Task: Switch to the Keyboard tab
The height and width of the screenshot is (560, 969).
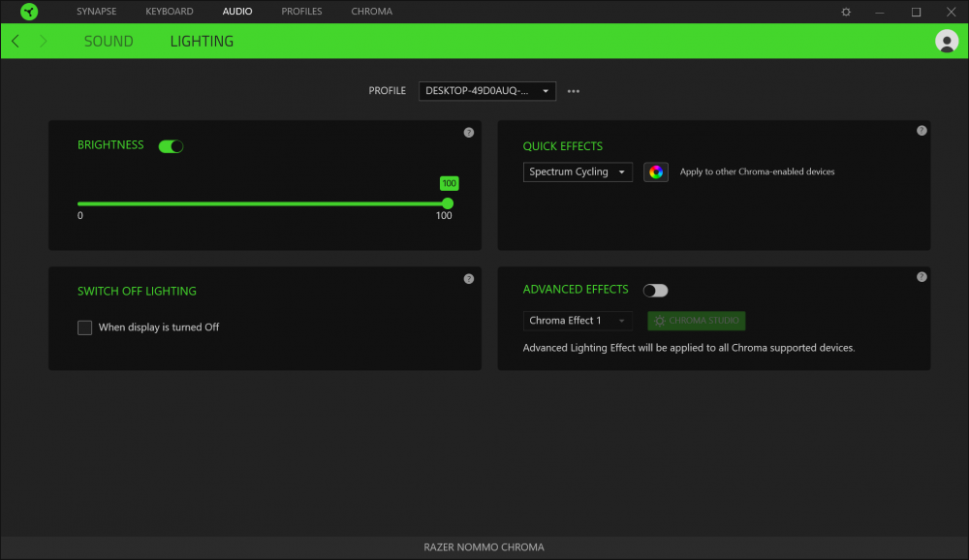Action: click(x=170, y=11)
